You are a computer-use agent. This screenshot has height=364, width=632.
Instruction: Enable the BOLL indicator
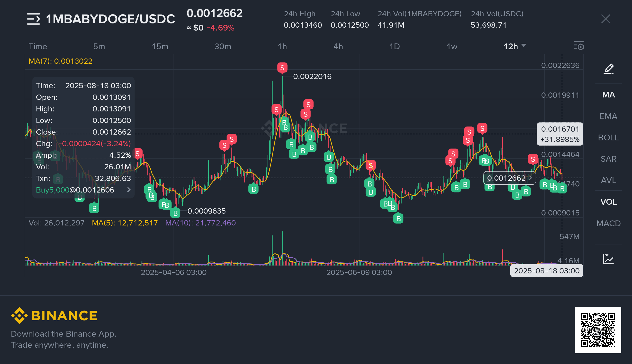tap(609, 137)
